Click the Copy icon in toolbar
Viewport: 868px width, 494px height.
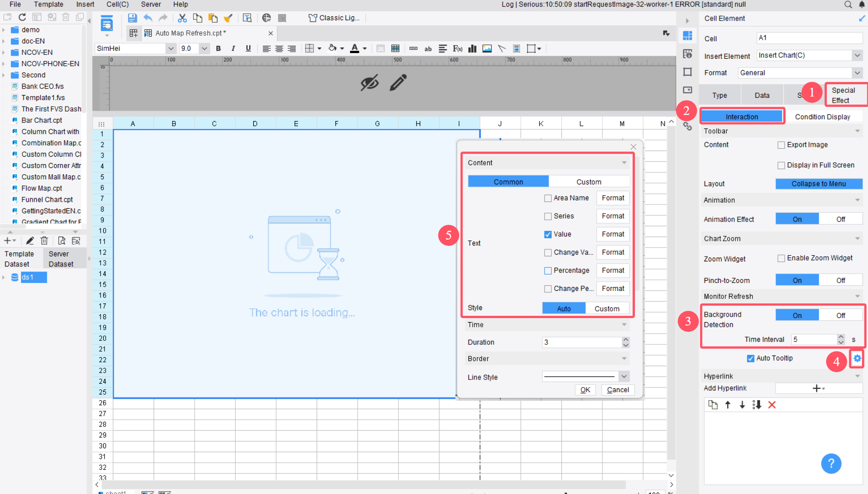coord(197,18)
